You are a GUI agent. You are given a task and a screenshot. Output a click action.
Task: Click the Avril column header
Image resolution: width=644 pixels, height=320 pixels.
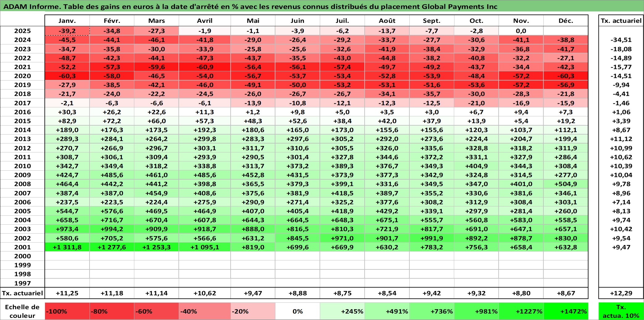[205, 21]
